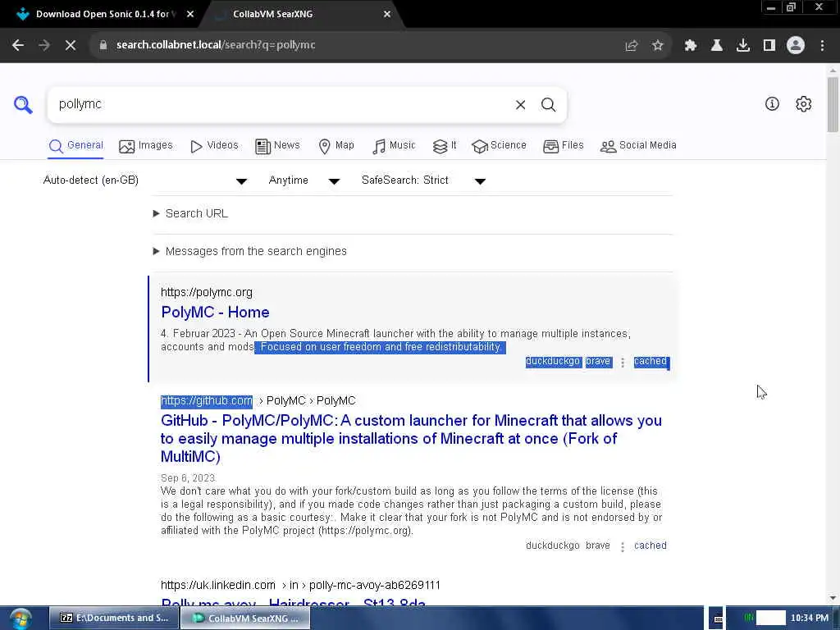Clear the search box with X icon
Screen dimensions: 840x630
point(520,104)
